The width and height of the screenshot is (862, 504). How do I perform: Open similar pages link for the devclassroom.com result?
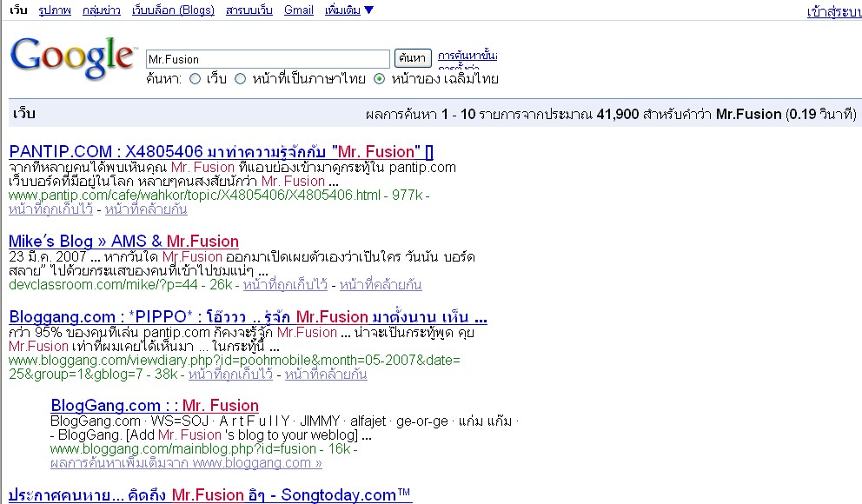click(381, 285)
